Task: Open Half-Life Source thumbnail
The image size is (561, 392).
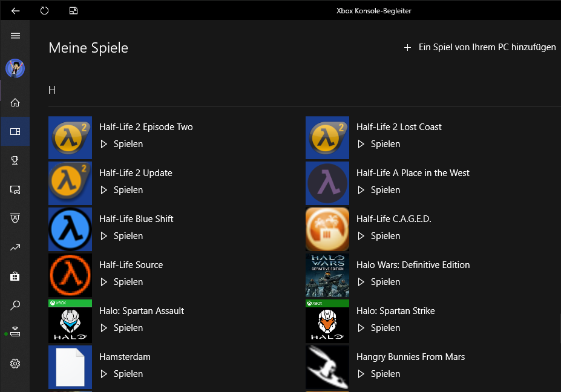Action: point(70,275)
